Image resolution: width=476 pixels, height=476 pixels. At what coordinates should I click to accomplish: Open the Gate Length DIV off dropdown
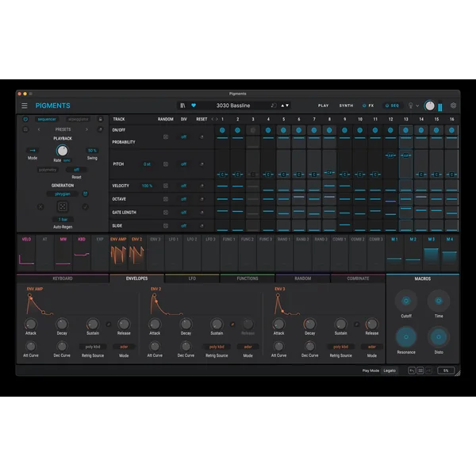pyautogui.click(x=184, y=213)
